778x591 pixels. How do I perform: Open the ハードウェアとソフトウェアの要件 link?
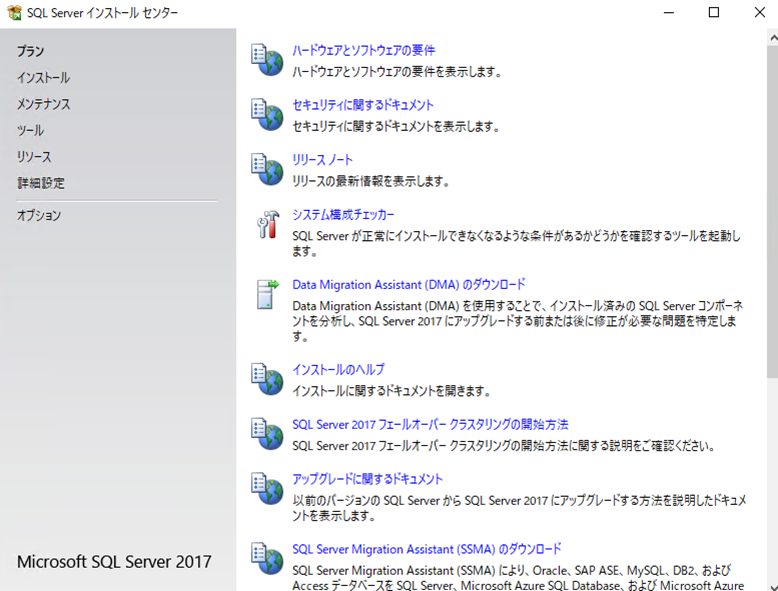click(x=364, y=50)
